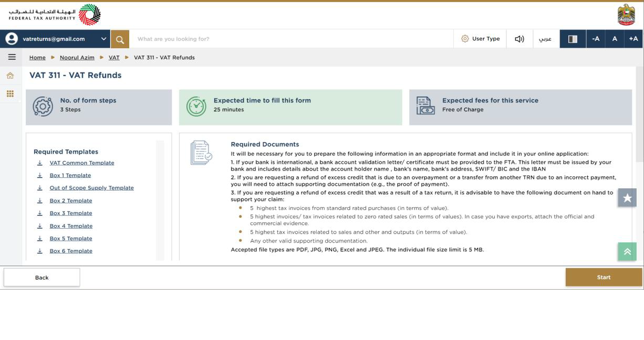Click the expected fees icon

coord(425,106)
